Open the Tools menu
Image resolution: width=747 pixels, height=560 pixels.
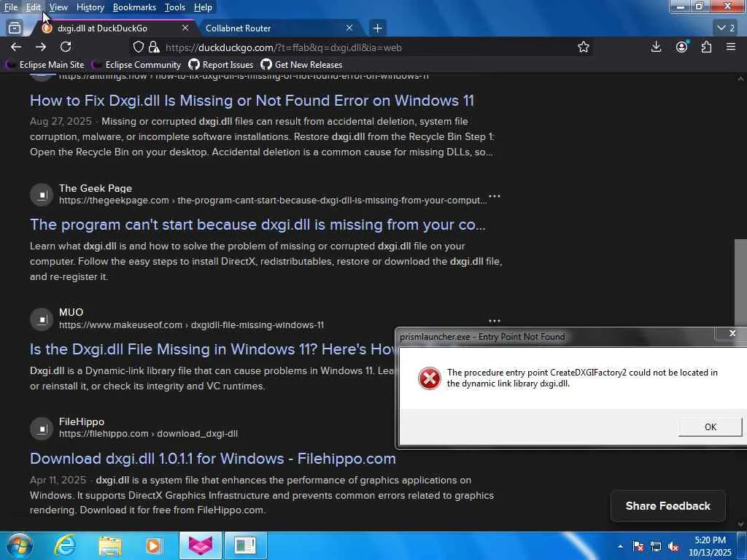pyautogui.click(x=175, y=7)
